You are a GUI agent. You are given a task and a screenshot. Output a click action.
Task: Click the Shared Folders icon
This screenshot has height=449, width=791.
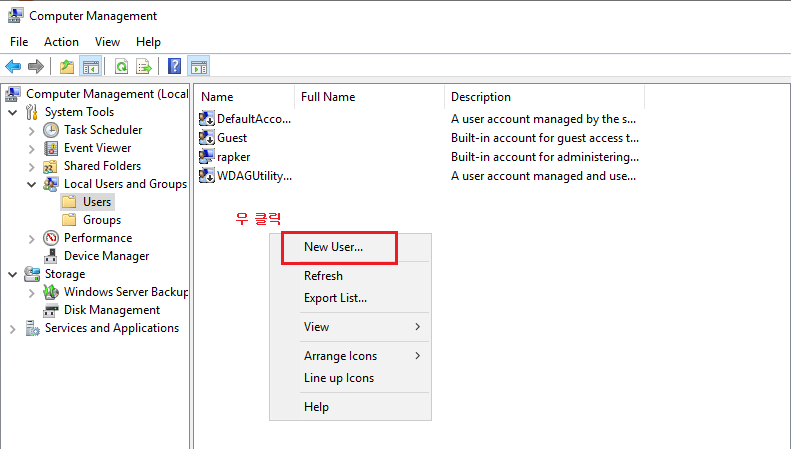point(50,166)
